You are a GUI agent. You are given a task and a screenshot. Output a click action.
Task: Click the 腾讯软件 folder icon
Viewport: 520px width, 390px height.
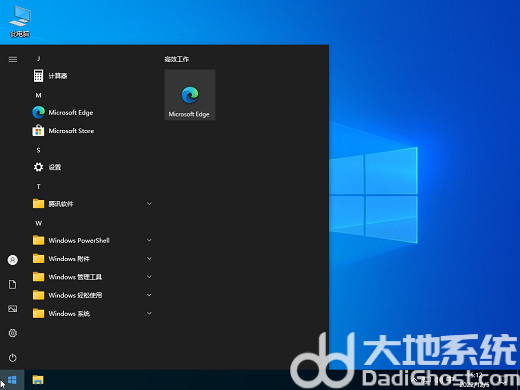pyautogui.click(x=38, y=204)
